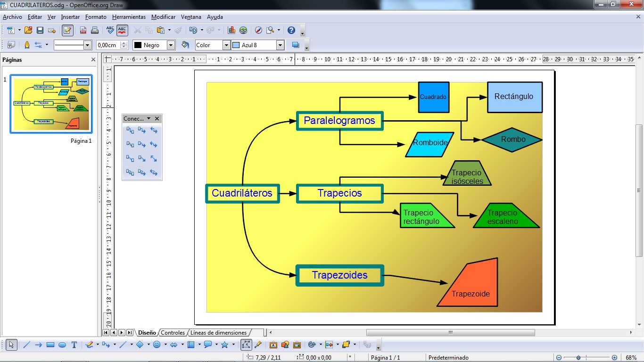Screen dimensions: 644x362
Task: Toggle the Gluepoints tool
Action: click(x=258, y=345)
